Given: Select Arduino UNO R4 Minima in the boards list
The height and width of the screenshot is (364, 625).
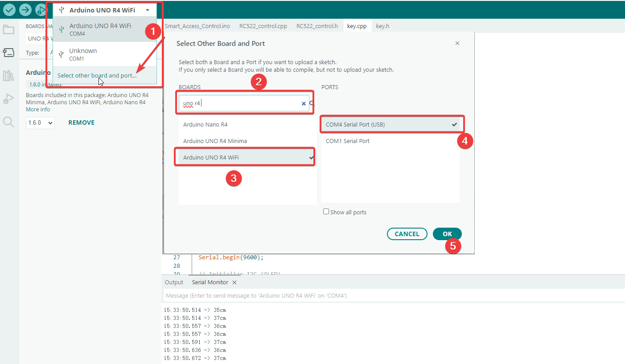Looking at the screenshot, I should point(247,141).
